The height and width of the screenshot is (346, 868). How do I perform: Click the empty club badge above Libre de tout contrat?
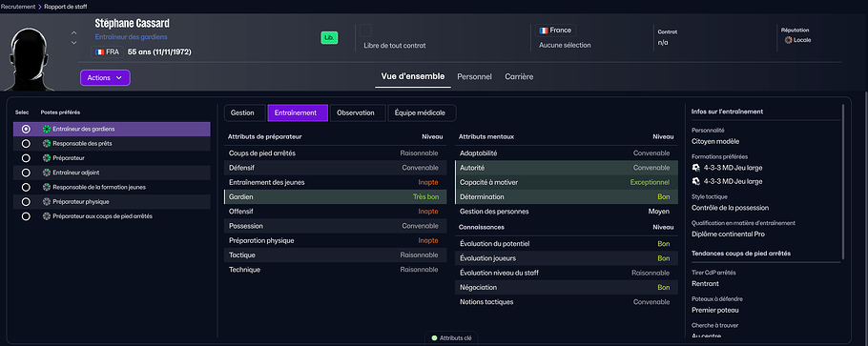[x=365, y=30]
